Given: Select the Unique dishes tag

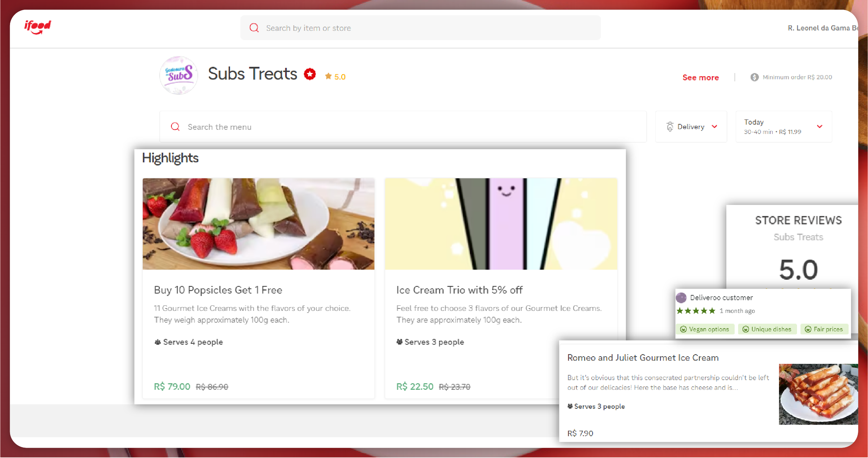Looking at the screenshot, I should click(x=767, y=329).
